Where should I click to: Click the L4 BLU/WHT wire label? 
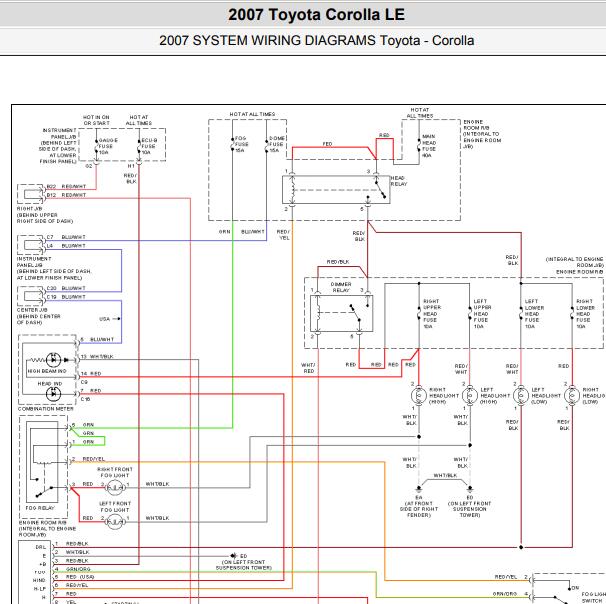[x=66, y=246]
